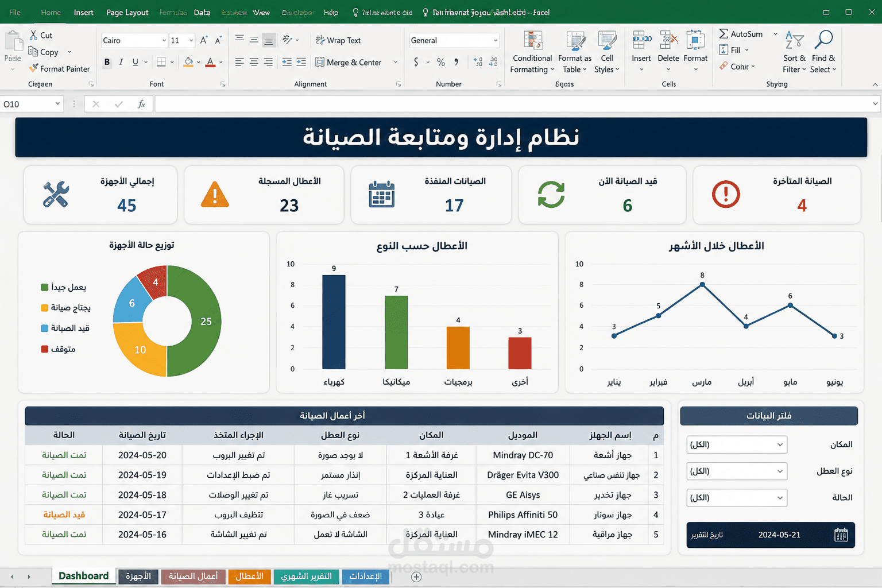Open Format as Table gallery
This screenshot has height=588, width=882.
[575, 52]
